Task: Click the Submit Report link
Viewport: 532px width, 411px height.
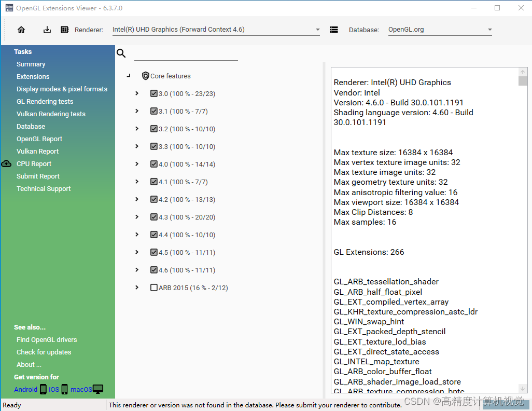Action: pyautogui.click(x=38, y=176)
